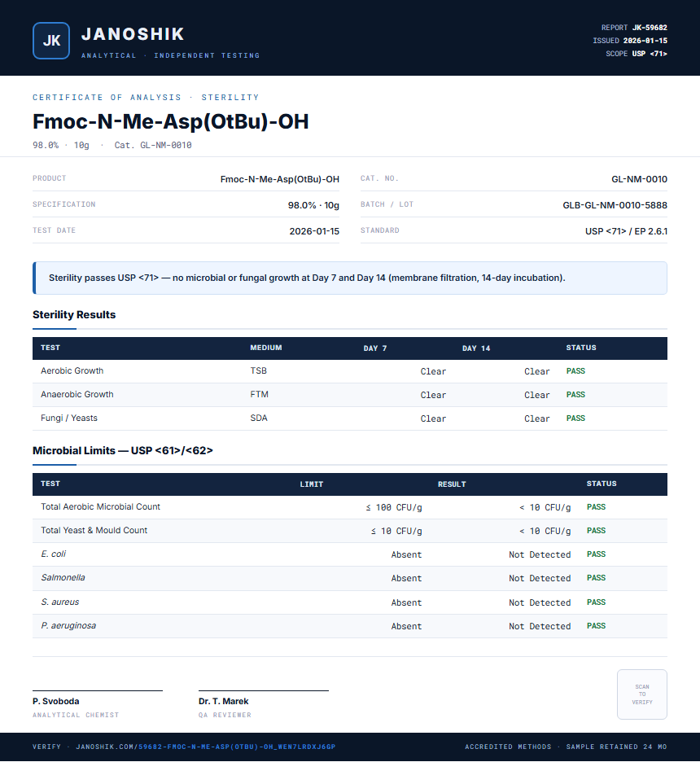Click Not Detected result for E. coli
The height and width of the screenshot is (784, 700).
click(x=540, y=554)
